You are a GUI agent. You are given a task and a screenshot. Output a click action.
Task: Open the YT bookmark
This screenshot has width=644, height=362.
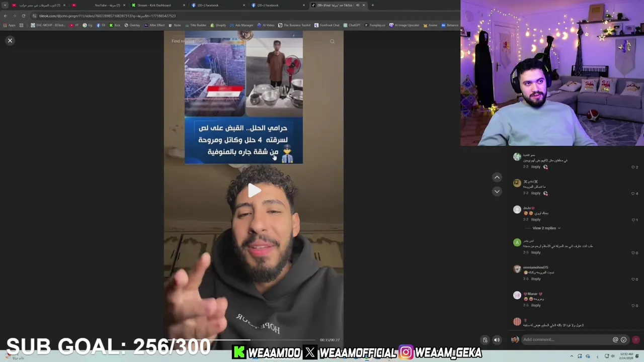point(74,25)
